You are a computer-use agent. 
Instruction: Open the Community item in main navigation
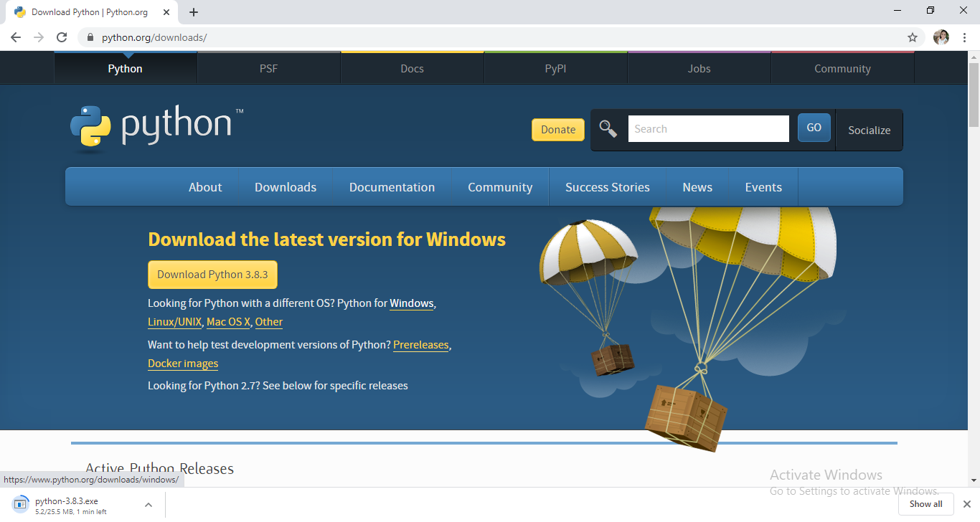click(500, 187)
